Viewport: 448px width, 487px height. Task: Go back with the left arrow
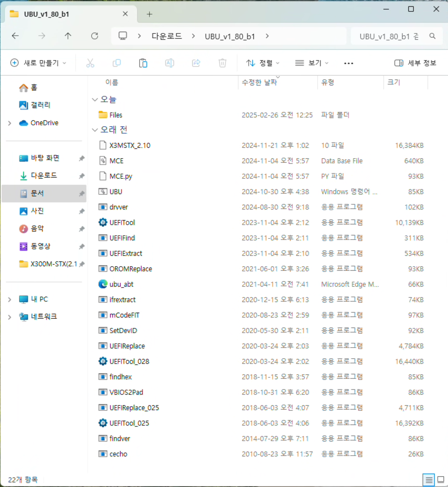15,36
